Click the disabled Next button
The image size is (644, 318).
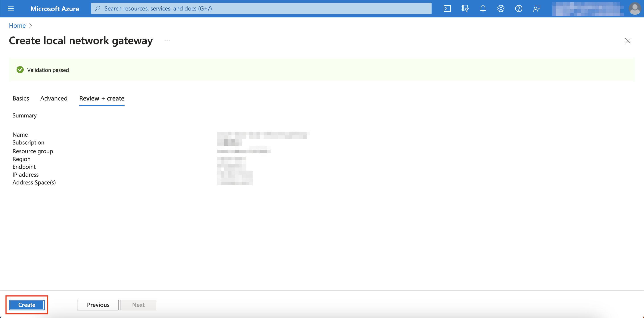pyautogui.click(x=138, y=305)
